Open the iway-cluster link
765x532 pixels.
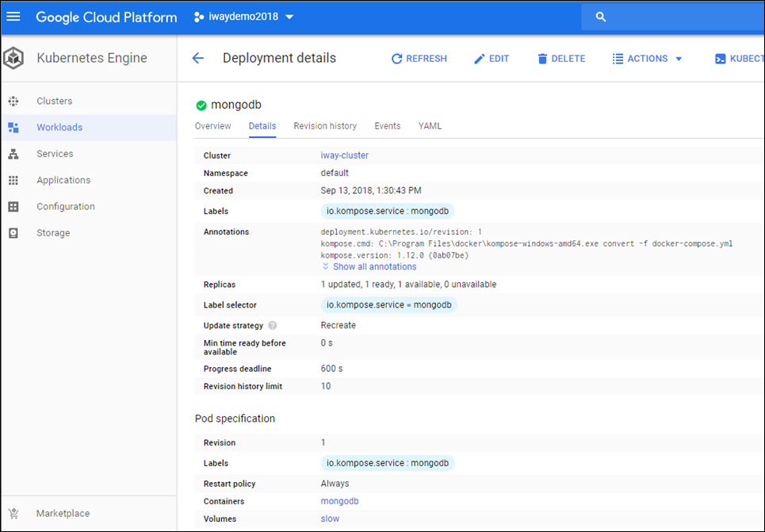click(344, 155)
